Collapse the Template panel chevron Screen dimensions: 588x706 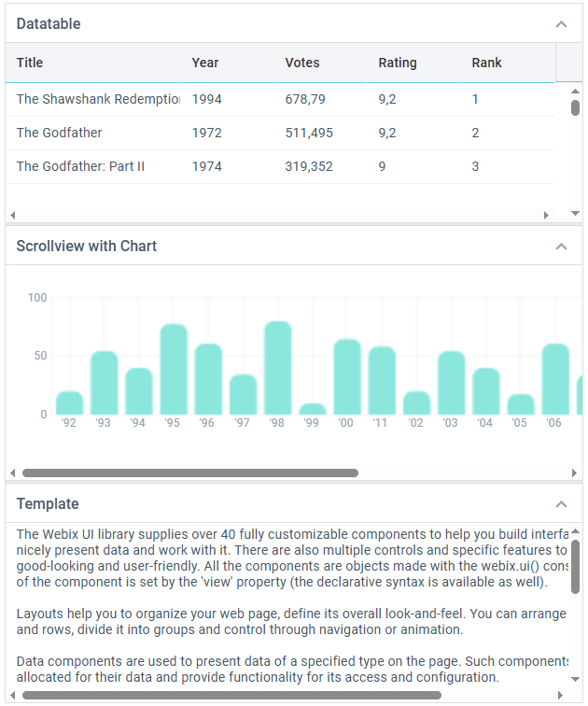561,504
